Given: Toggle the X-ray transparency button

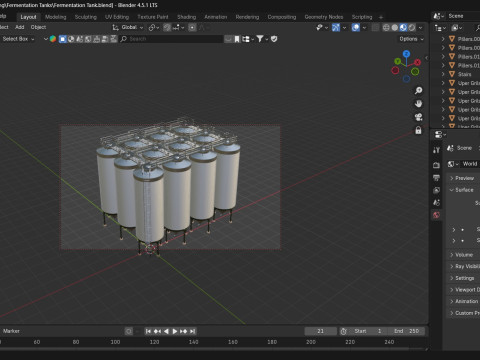Looking at the screenshot, I should (x=375, y=28).
